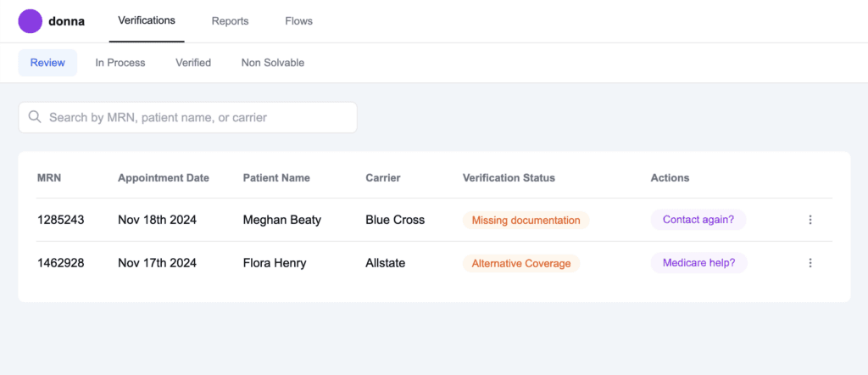Click the Contact again? action button
This screenshot has width=868, height=375.
(x=698, y=220)
